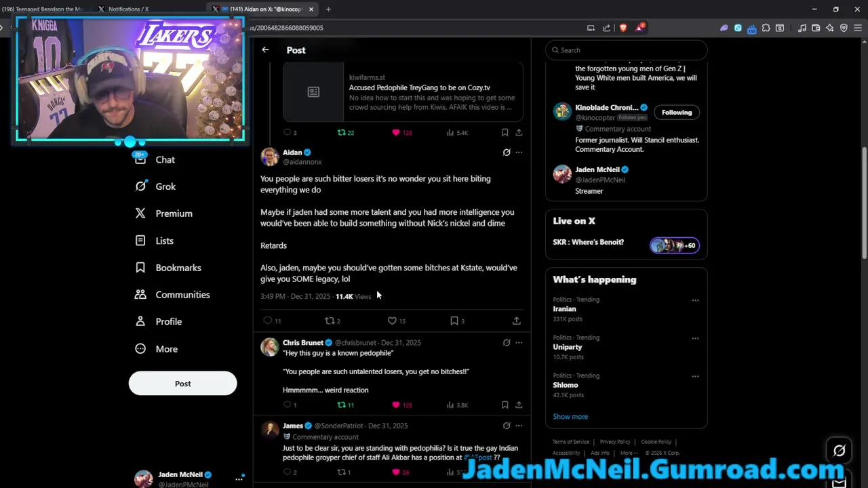Screen dimensions: 868x488
Task: Undo repost on post with 22 reposts
Action: point(342,133)
